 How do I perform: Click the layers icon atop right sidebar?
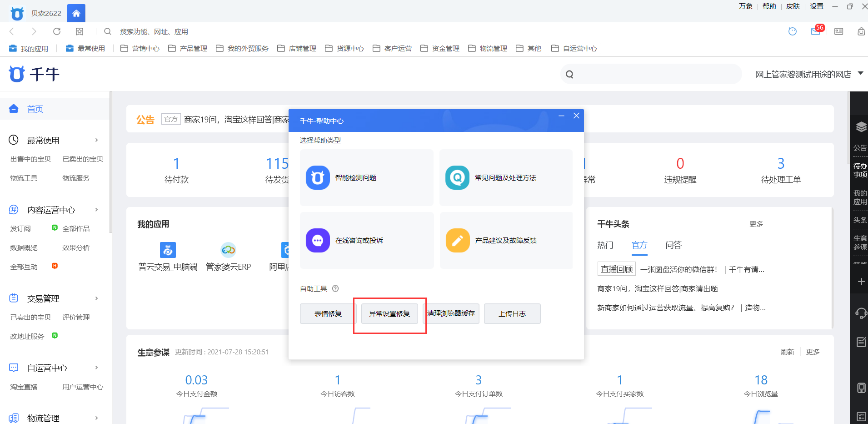[x=861, y=127]
